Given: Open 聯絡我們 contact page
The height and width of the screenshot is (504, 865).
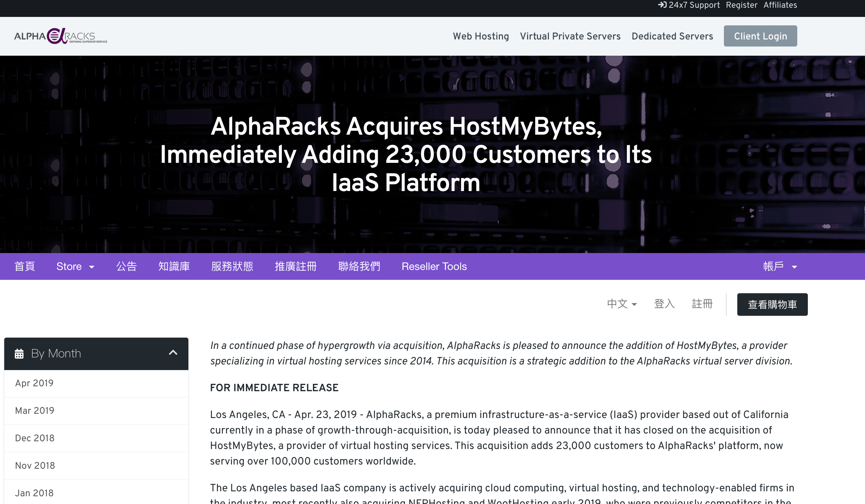Looking at the screenshot, I should pos(359,266).
